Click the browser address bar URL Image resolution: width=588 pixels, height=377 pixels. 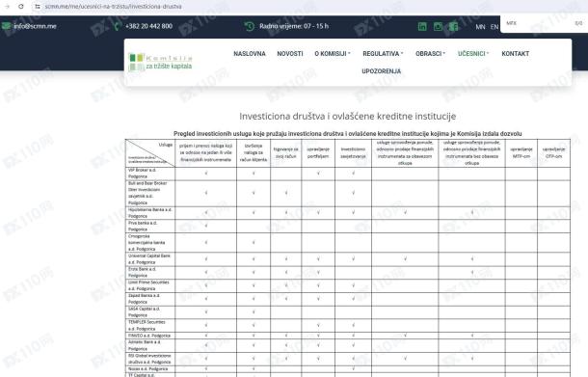tap(113, 7)
